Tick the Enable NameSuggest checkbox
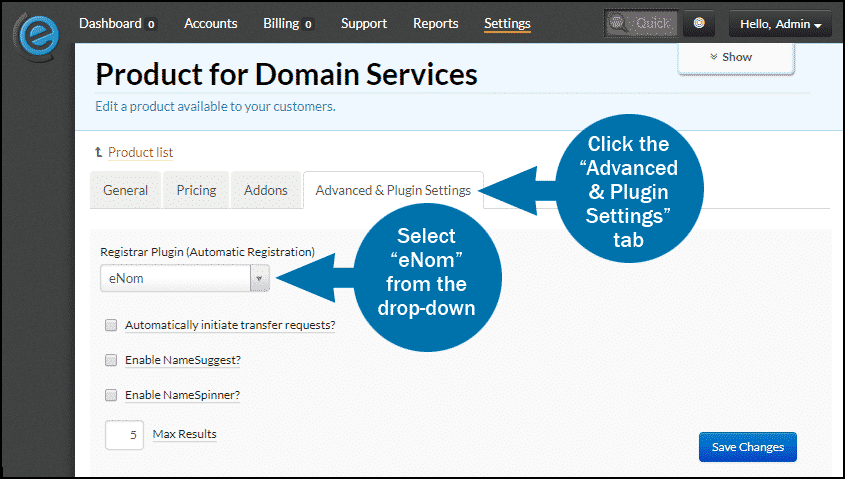845x479 pixels. 111,360
